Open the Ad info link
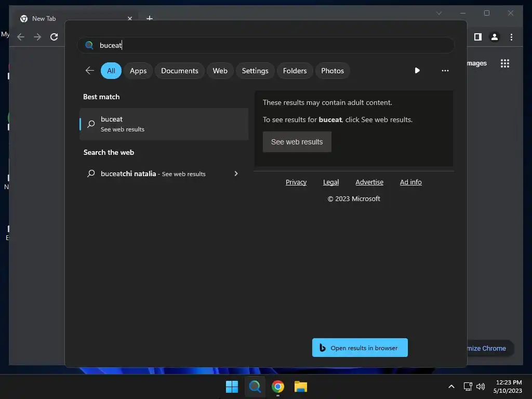The height and width of the screenshot is (399, 532). (410, 182)
